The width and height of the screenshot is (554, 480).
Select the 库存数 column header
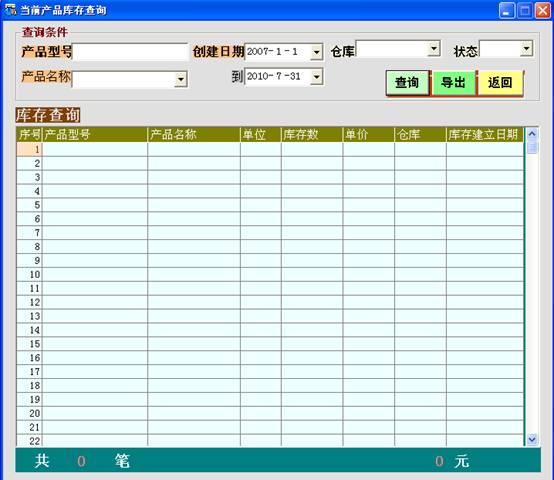tap(312, 135)
